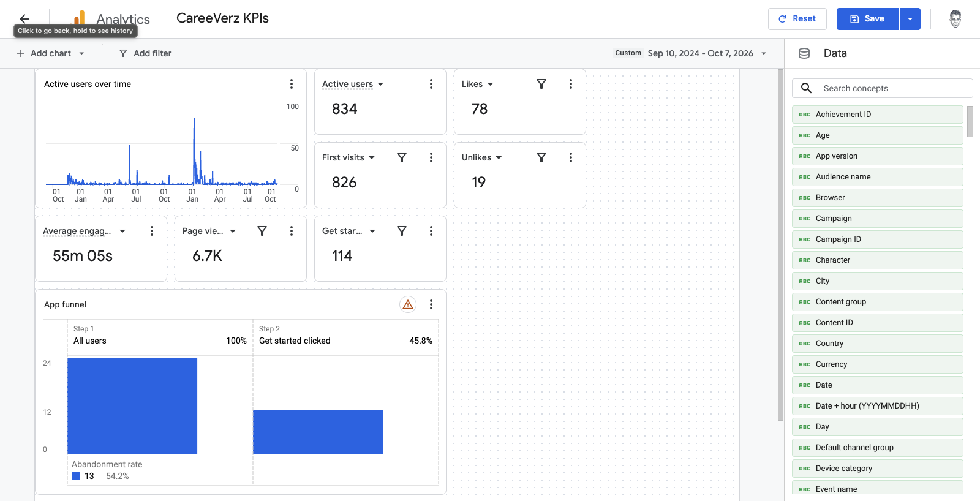Open Active users over time options menu
The height and width of the screenshot is (501, 980).
292,84
